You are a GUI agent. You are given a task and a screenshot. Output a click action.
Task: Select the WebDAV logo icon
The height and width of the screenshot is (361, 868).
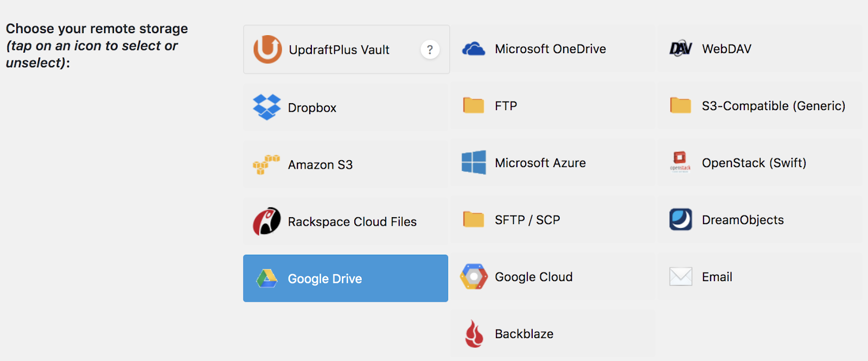pos(680,49)
